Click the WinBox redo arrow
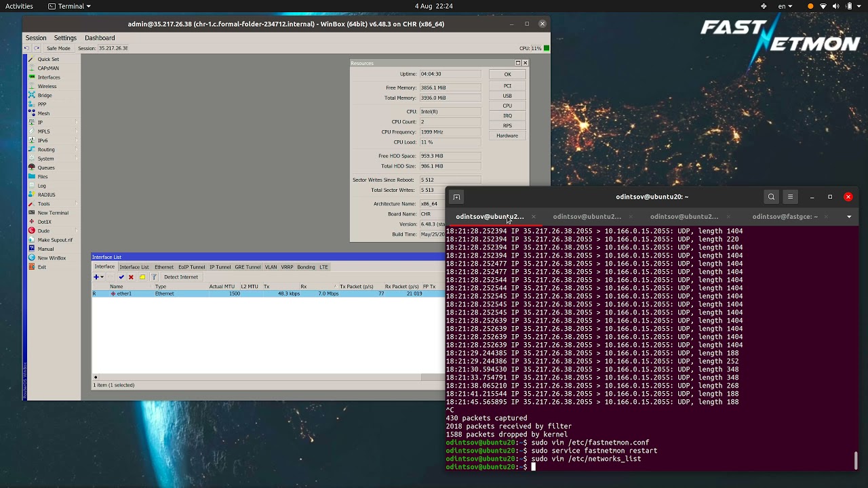 coord(37,48)
